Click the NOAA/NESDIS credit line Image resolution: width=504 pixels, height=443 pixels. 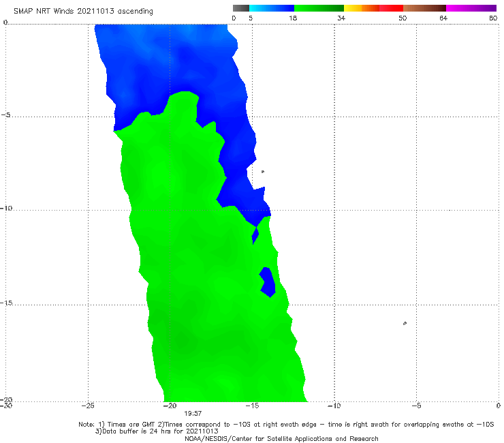pyautogui.click(x=281, y=439)
